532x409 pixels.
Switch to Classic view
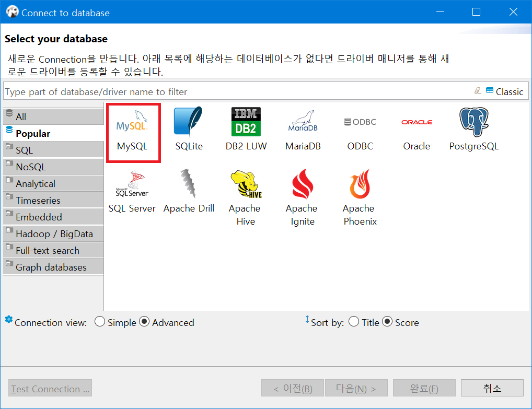[505, 91]
